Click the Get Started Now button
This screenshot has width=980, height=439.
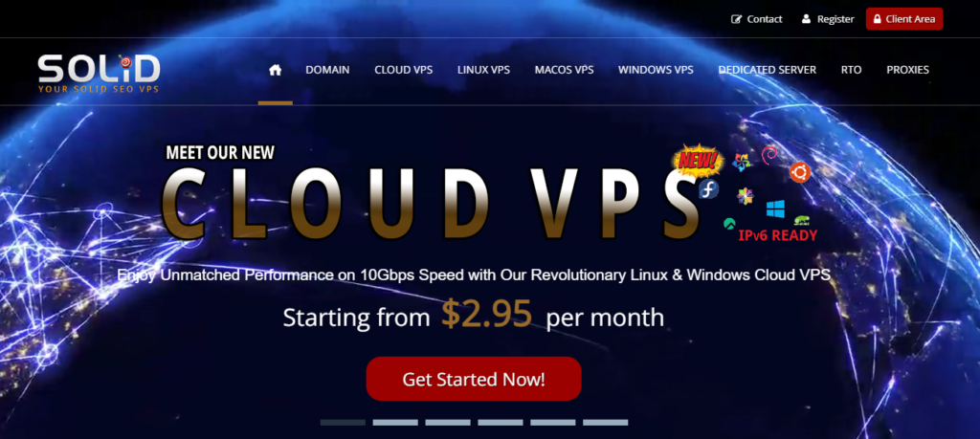click(474, 379)
